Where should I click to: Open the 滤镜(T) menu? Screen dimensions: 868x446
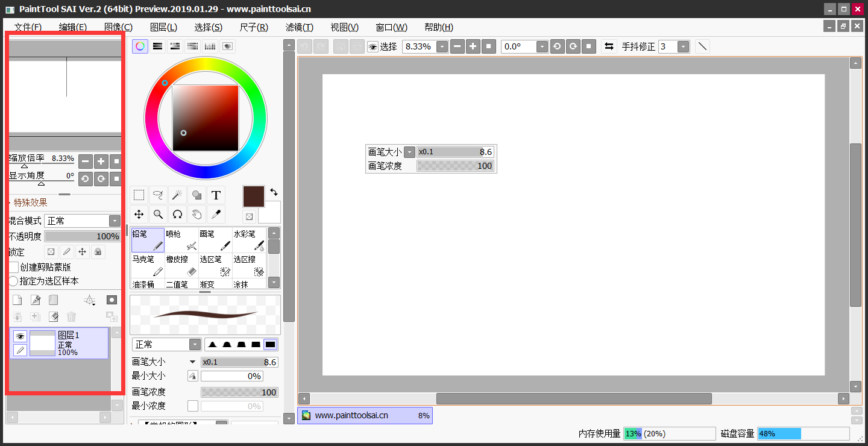tap(299, 27)
